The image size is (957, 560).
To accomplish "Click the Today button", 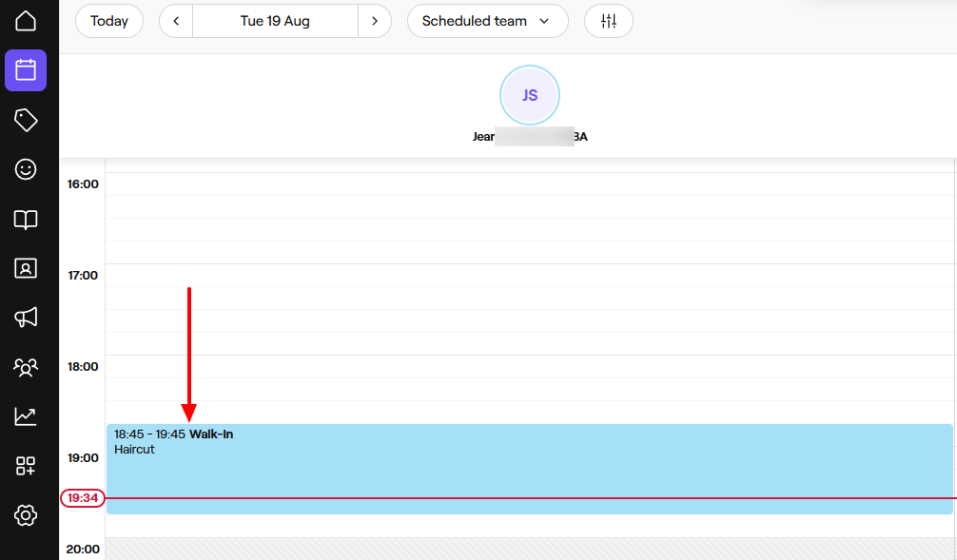I will (x=109, y=21).
